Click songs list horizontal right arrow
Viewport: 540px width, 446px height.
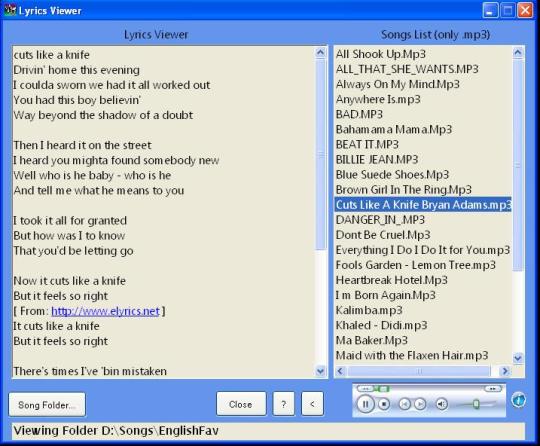click(x=505, y=371)
